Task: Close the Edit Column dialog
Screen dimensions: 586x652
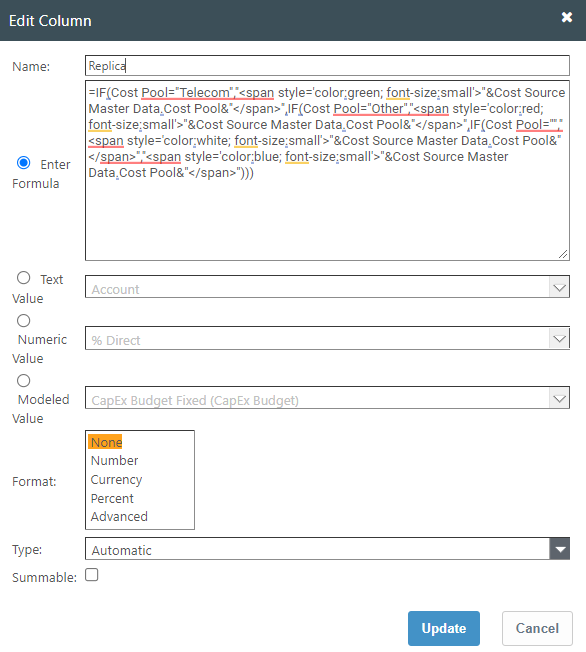Action: tap(566, 17)
